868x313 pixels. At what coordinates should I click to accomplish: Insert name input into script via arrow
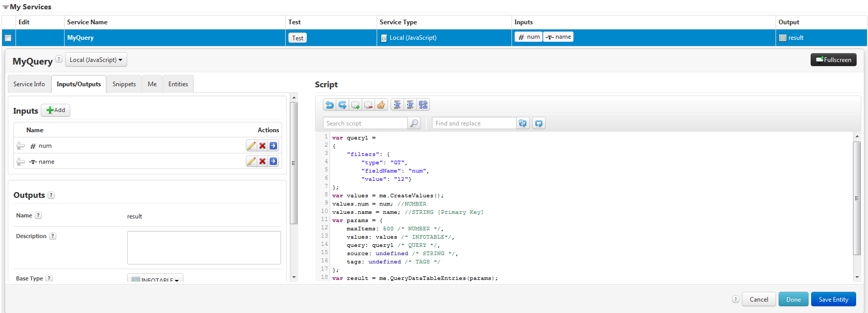[273, 161]
